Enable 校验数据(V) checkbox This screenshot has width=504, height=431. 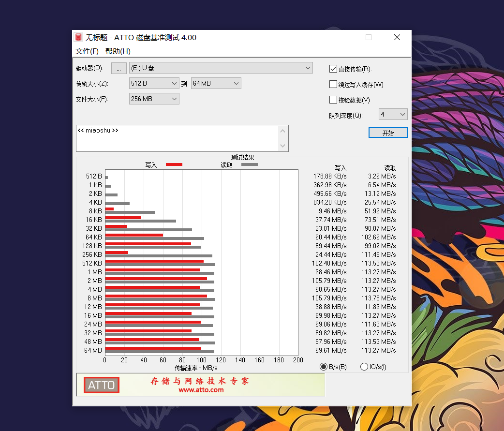coord(333,100)
